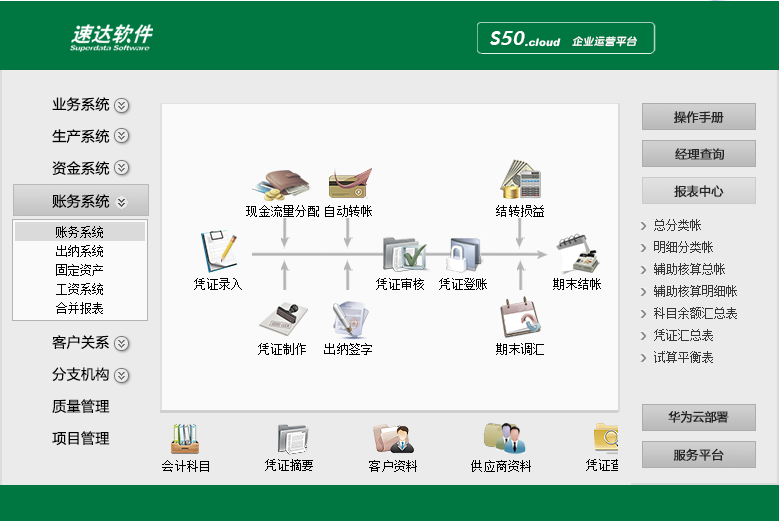Open the 报表中心 button

[698, 191]
